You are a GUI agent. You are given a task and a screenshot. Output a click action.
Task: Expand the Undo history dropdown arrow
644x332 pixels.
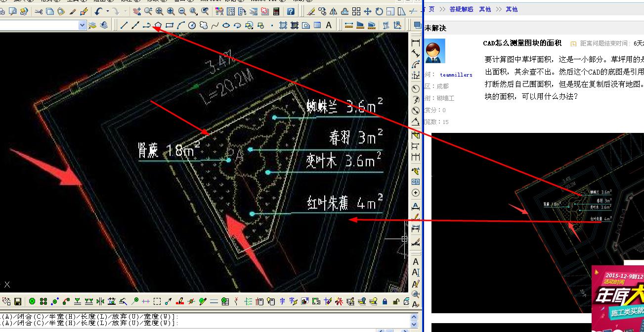tap(108, 11)
